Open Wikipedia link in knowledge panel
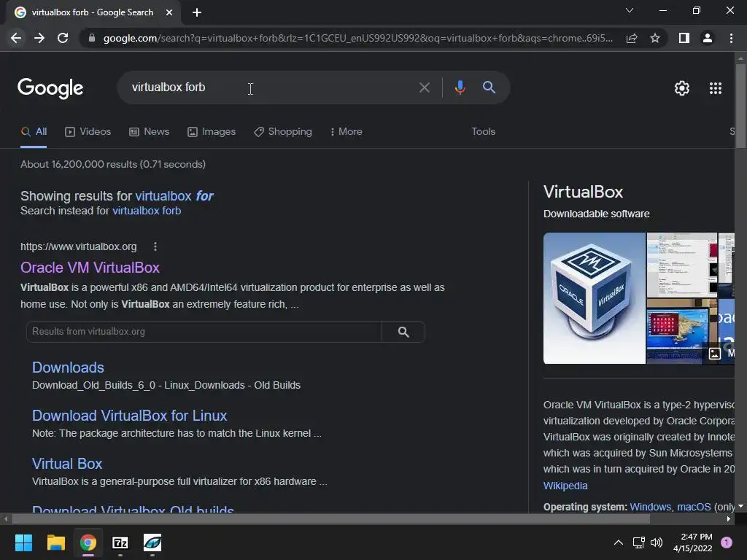This screenshot has height=560, width=747. point(565,485)
